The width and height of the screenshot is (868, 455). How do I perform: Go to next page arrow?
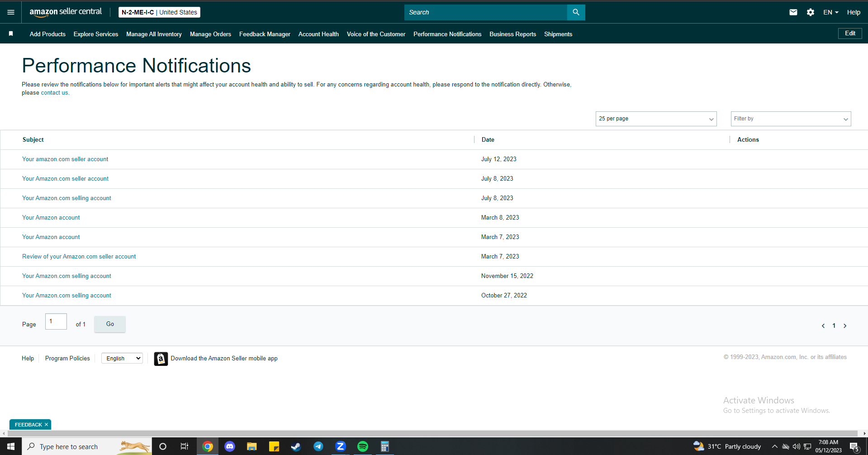coord(845,326)
